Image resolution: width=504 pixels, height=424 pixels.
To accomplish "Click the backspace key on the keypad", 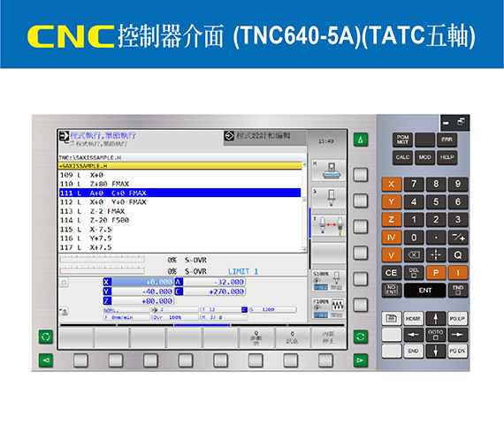I will pyautogui.click(x=414, y=255).
